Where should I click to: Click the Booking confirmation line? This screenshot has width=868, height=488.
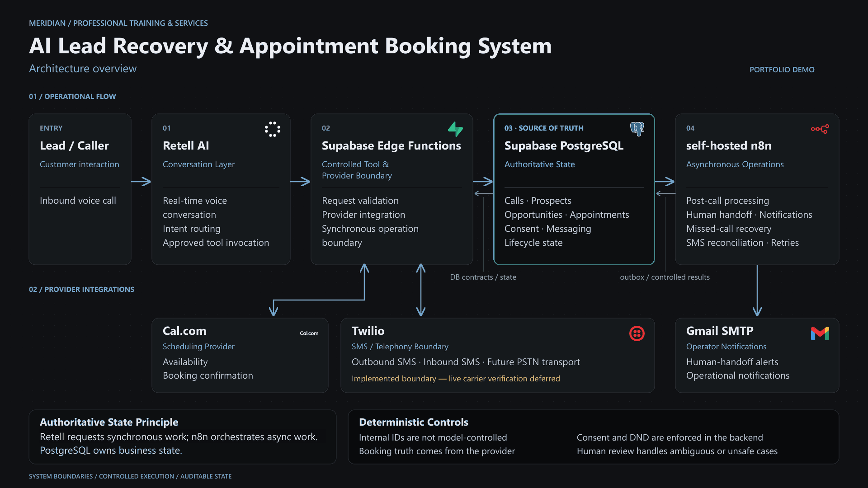coord(208,375)
